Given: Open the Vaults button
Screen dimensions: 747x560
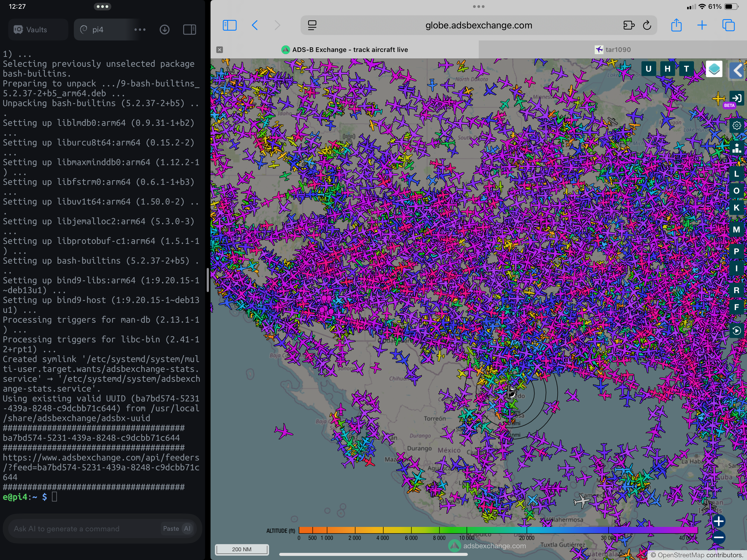Looking at the screenshot, I should (x=37, y=30).
